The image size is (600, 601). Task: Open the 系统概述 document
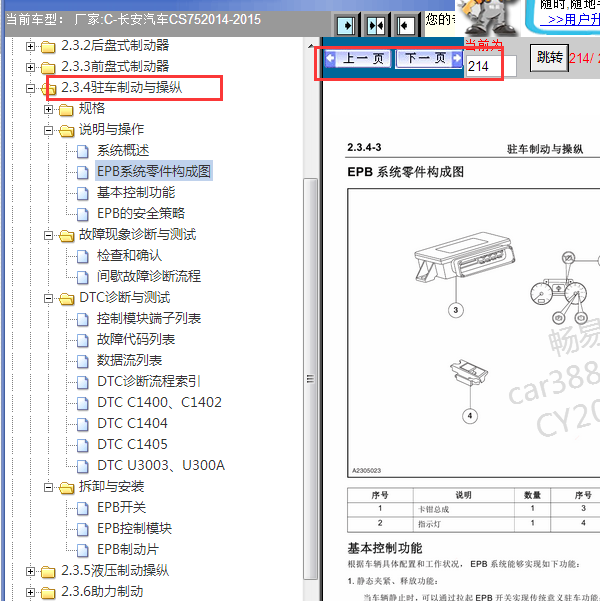(x=123, y=151)
